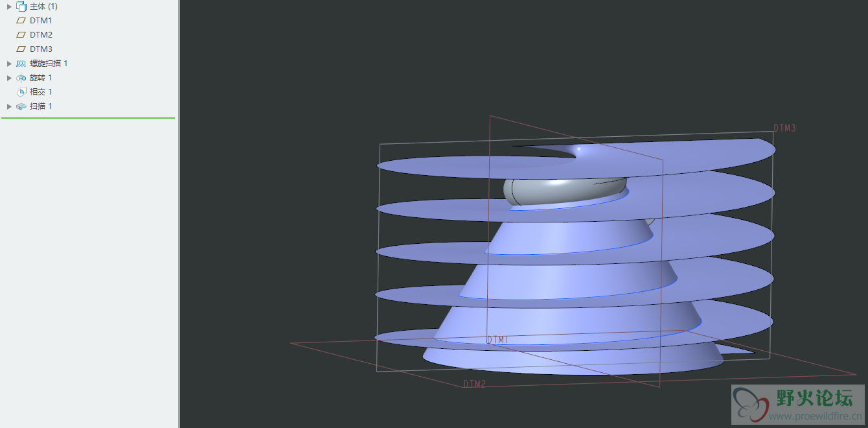Click the sweep icon beside 扫描 1
Image resolution: width=868 pixels, height=428 pixels.
click(x=21, y=106)
